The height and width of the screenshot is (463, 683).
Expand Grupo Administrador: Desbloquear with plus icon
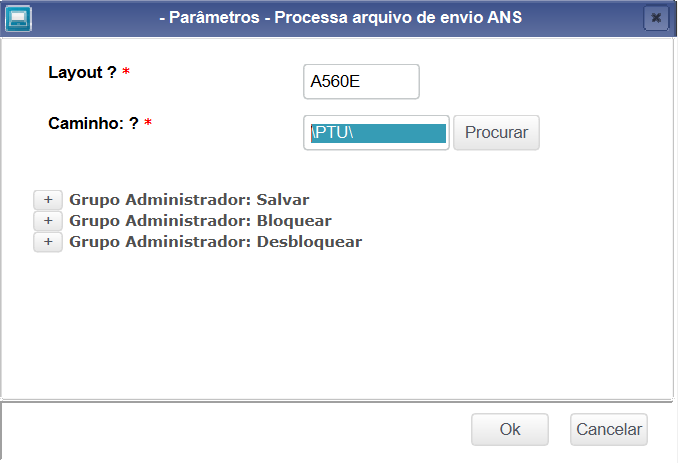pyautogui.click(x=48, y=241)
